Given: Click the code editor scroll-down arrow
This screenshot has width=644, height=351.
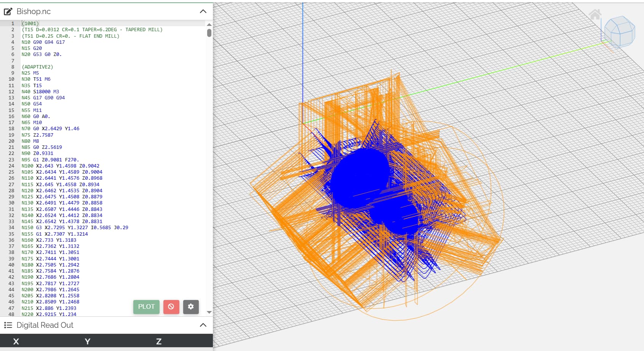Looking at the screenshot, I should point(209,312).
